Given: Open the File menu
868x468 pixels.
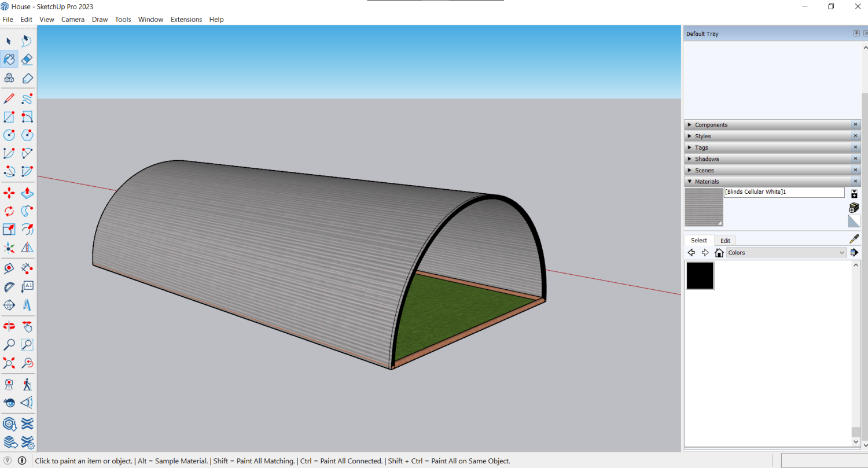Looking at the screenshot, I should 8,19.
